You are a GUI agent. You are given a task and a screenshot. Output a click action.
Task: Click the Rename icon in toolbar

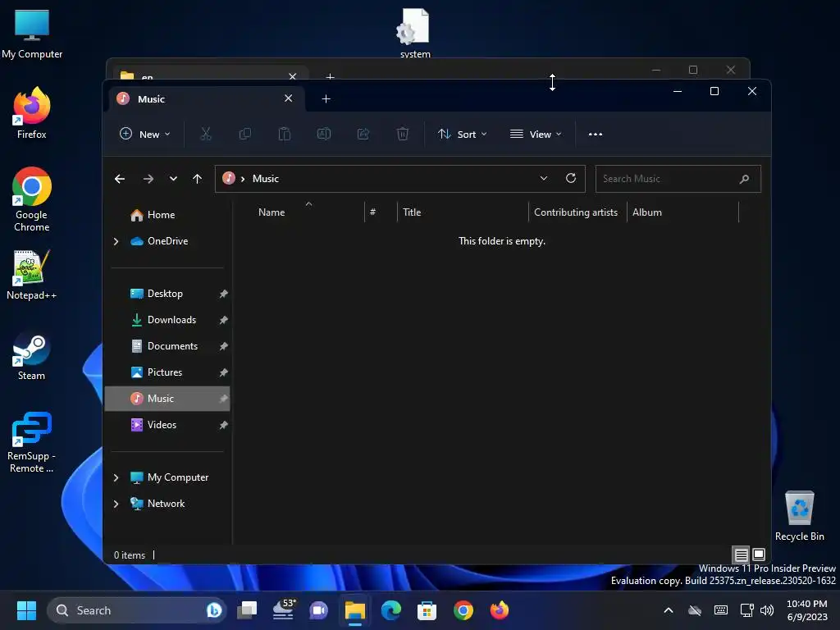click(x=323, y=134)
